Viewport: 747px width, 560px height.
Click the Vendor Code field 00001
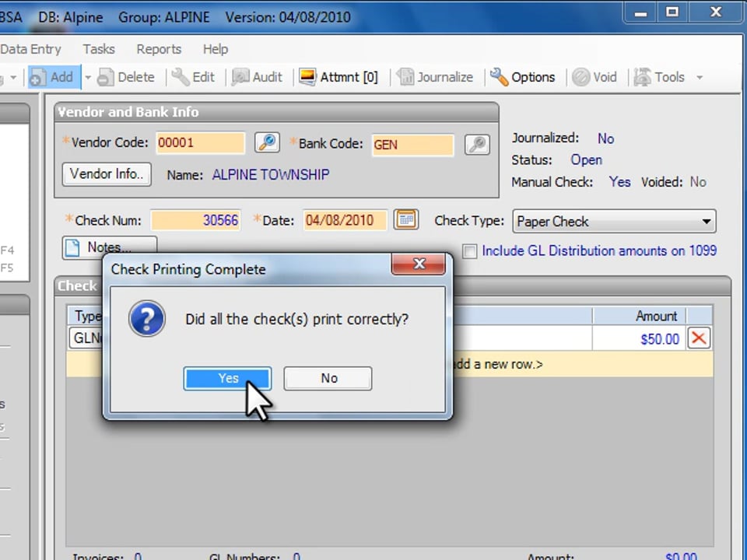pos(200,143)
